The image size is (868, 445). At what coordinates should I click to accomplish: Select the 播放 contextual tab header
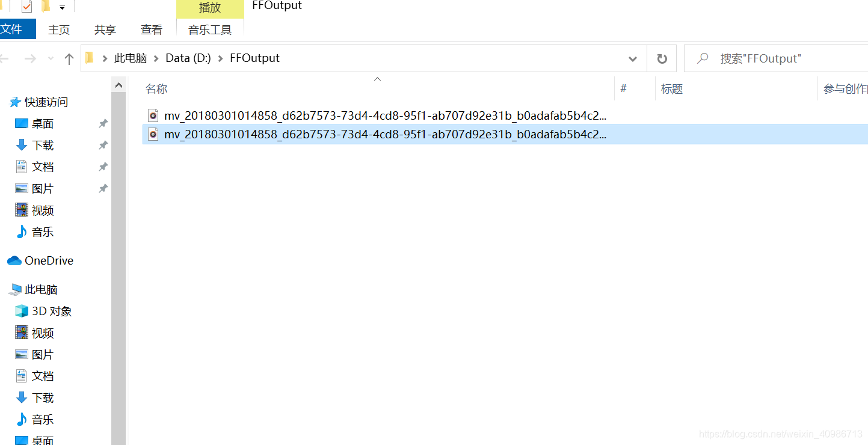pos(210,8)
